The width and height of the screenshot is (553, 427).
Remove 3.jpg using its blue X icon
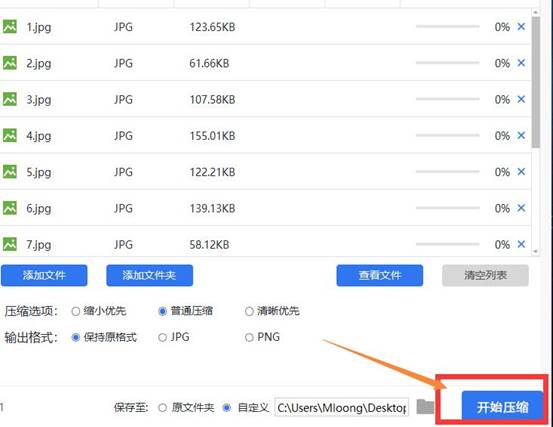click(x=521, y=99)
